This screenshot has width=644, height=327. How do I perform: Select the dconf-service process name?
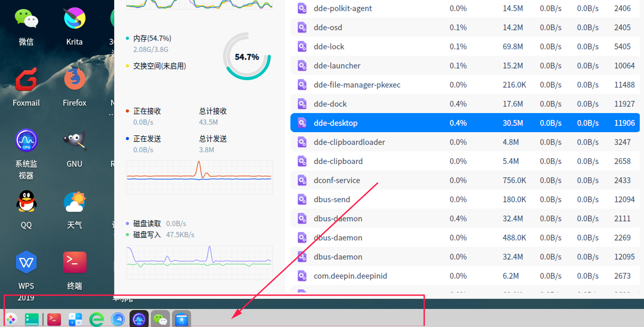[x=337, y=180]
